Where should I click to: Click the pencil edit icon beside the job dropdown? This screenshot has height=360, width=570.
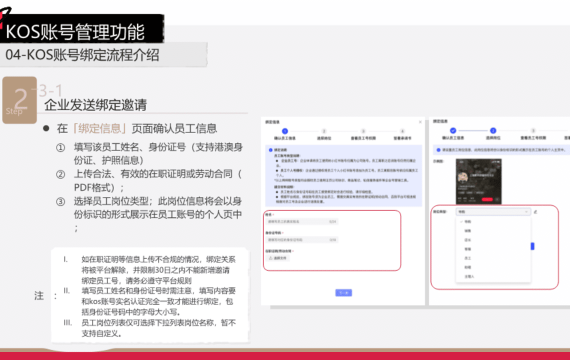535,212
